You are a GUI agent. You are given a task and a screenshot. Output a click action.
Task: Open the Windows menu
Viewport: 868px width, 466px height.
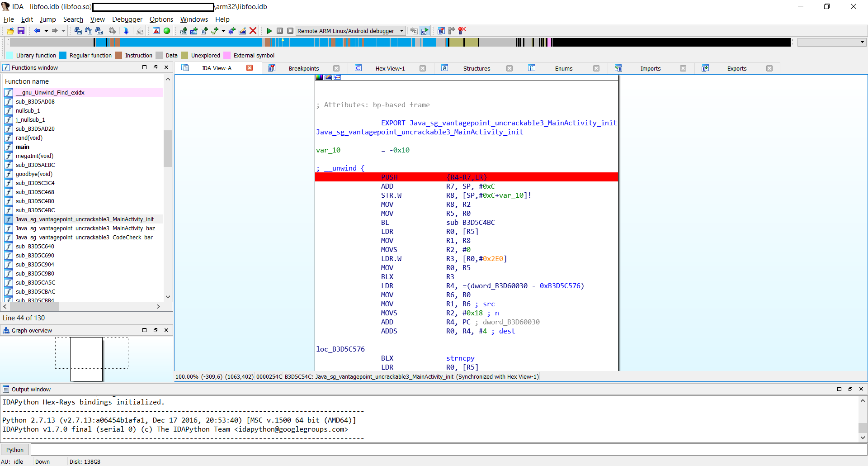click(x=194, y=19)
